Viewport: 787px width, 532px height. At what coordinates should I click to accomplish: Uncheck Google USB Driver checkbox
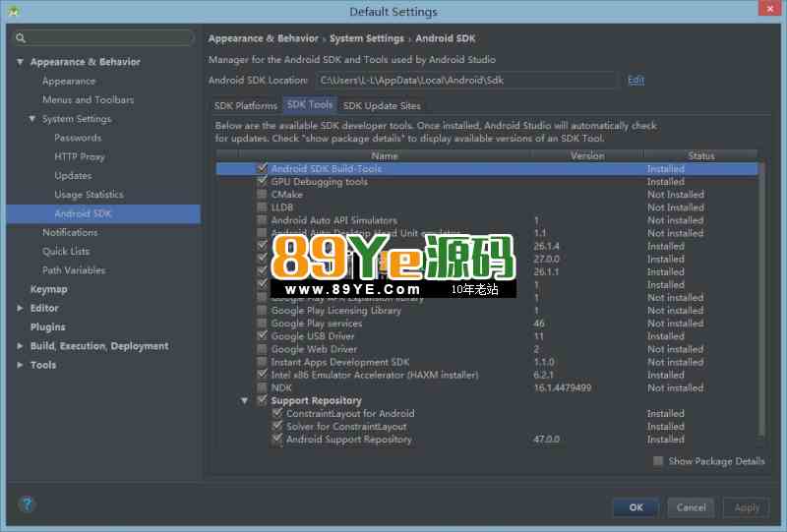point(262,335)
